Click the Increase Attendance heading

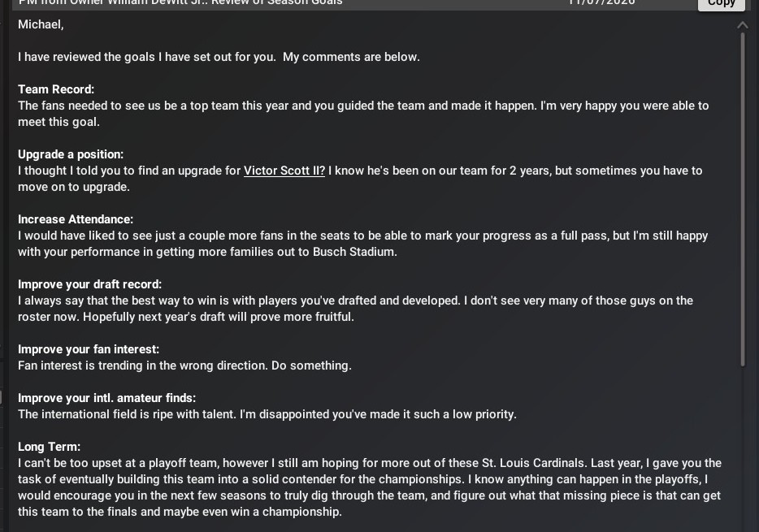click(76, 219)
